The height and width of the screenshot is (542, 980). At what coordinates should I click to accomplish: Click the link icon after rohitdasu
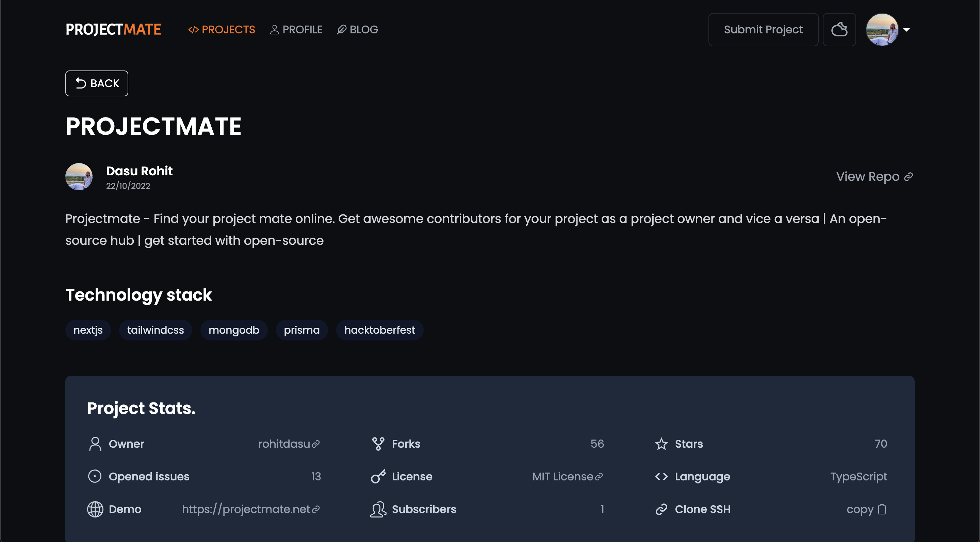(316, 444)
